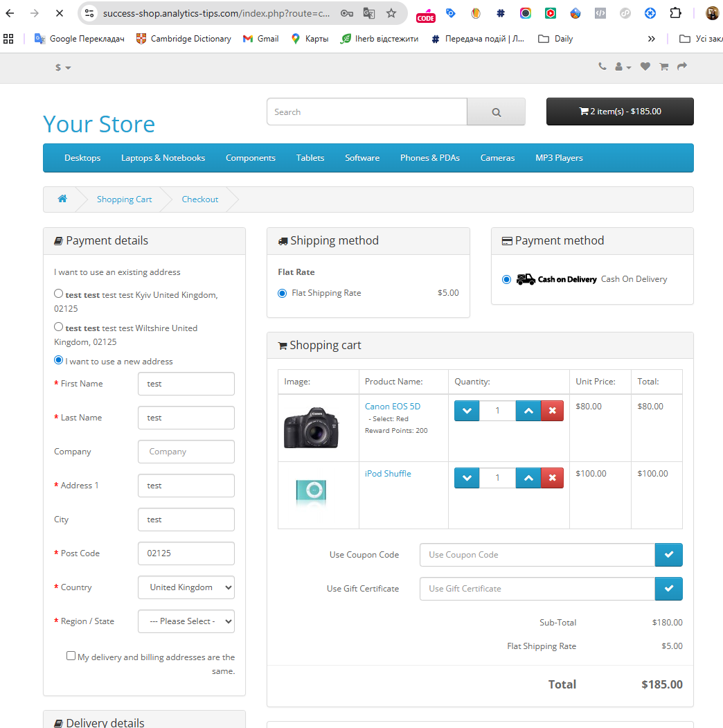This screenshot has height=728, width=723.
Task: Open Cambridge Dictionary bookmark
Action: coord(184,39)
